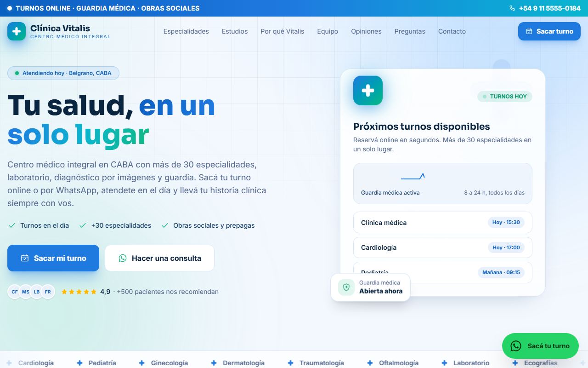Select the Cardiología appointment row
This screenshot has height=368, width=588.
(x=443, y=247)
